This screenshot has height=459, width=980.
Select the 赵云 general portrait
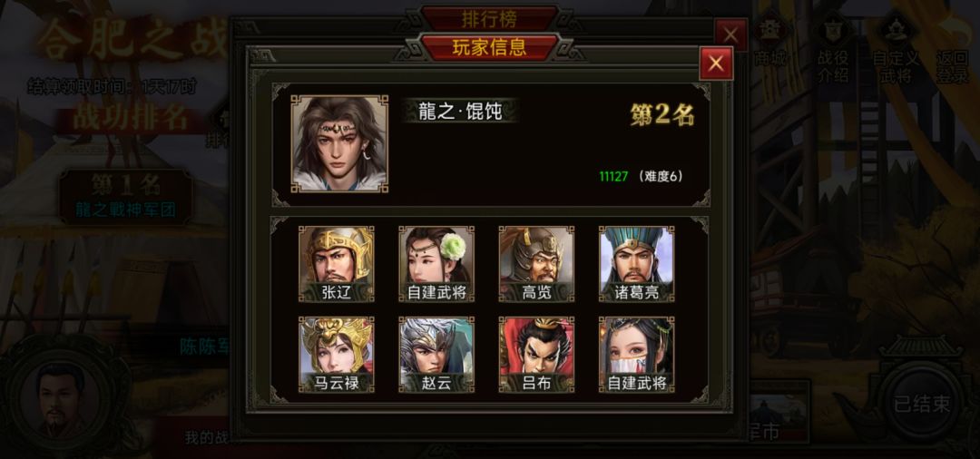pyautogui.click(x=436, y=354)
